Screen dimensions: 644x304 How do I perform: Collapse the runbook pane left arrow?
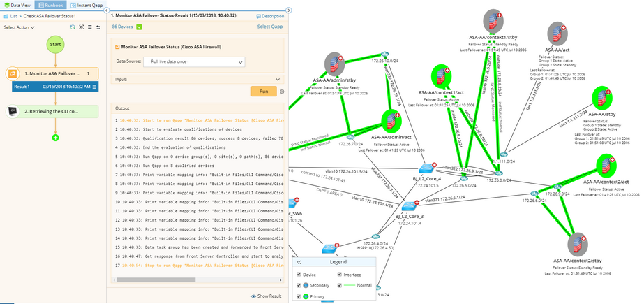pyautogui.click(x=106, y=10)
